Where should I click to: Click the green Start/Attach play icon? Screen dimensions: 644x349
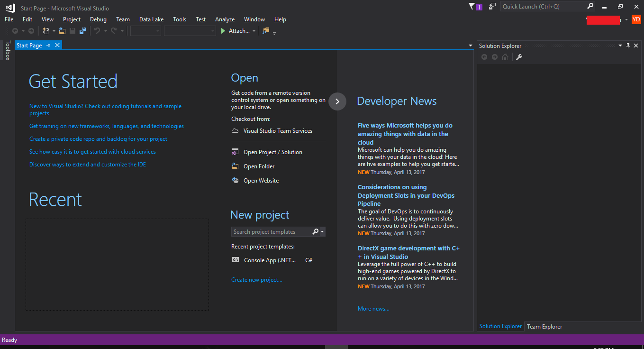224,31
